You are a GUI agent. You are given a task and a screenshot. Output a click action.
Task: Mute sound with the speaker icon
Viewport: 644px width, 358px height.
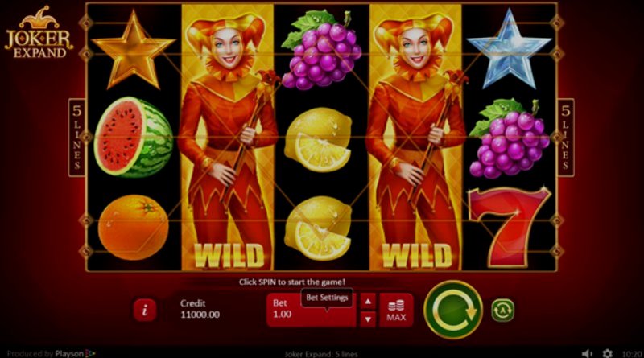pos(588,353)
